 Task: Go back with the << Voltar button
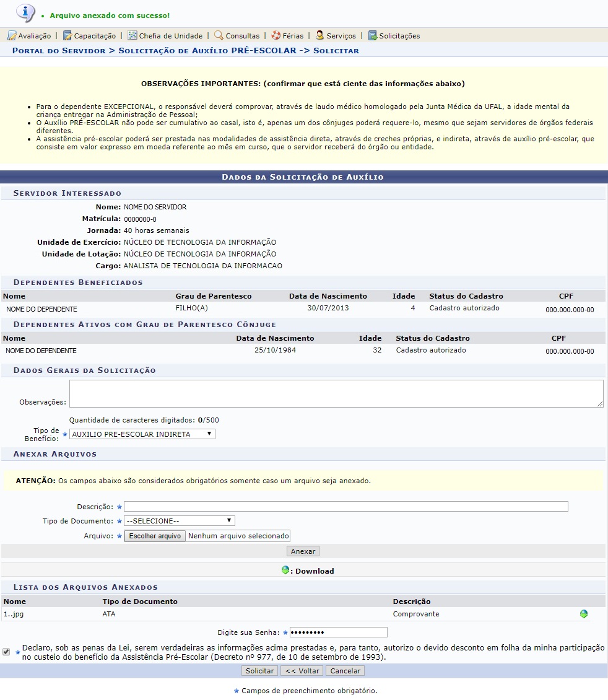302,671
